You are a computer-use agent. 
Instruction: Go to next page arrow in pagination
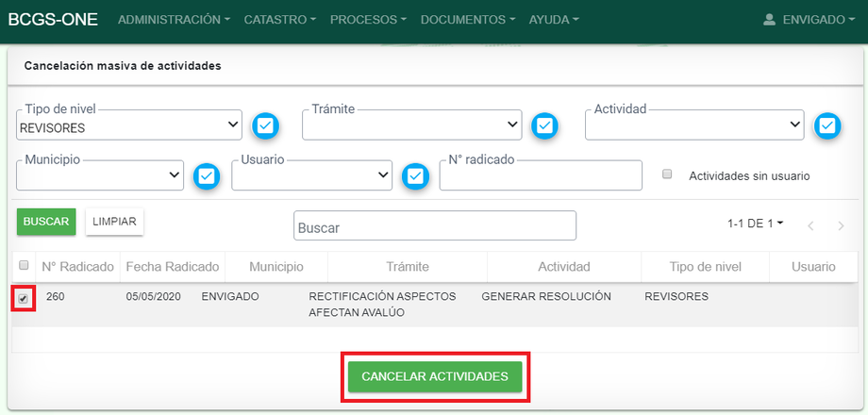[x=839, y=225]
